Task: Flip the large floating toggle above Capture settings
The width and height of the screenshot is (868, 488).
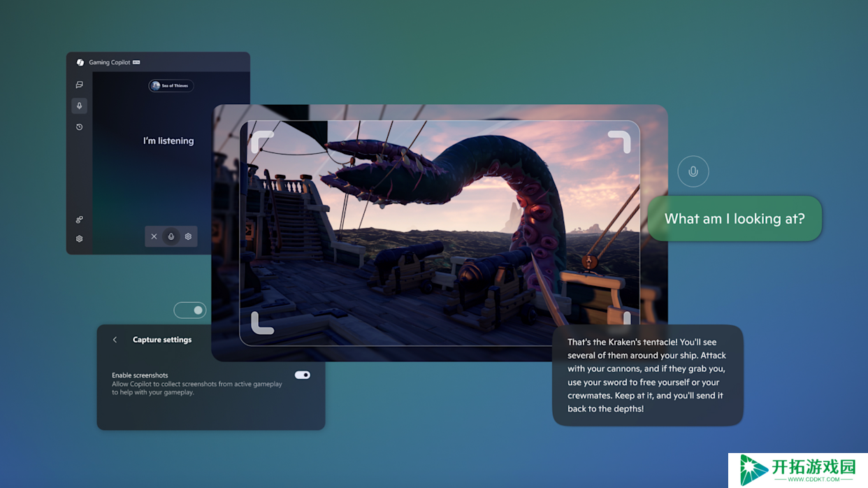Action: pyautogui.click(x=190, y=310)
